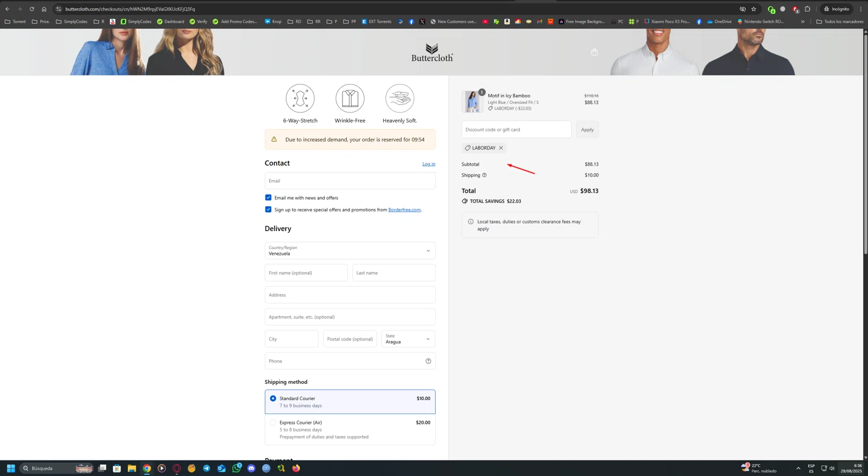Open Discord from the taskbar
Screen dimensions: 868x476
[251, 468]
